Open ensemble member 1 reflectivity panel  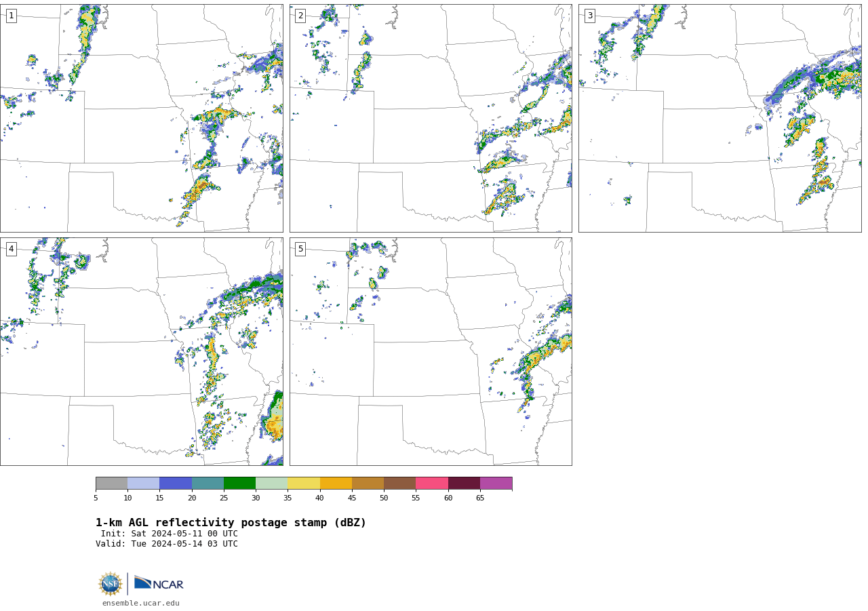tap(142, 118)
